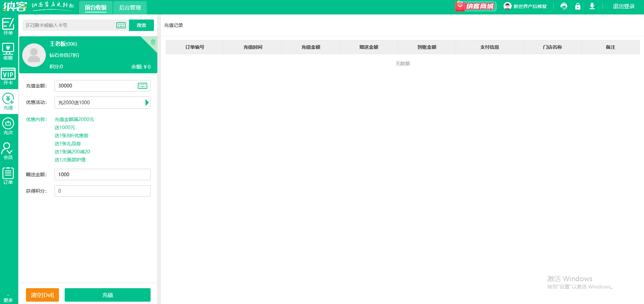
Task: Open the 新世界产后修复 account menu
Action: (x=525, y=6)
